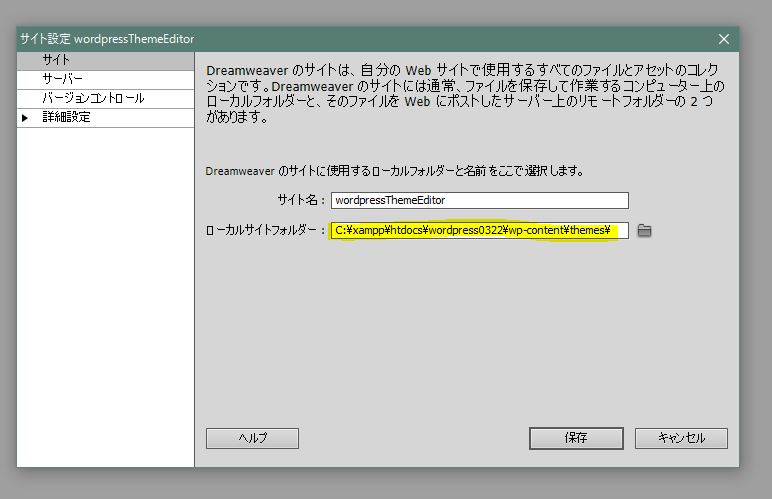Click the キャンセル button
The height and width of the screenshot is (499, 772).
pos(681,438)
